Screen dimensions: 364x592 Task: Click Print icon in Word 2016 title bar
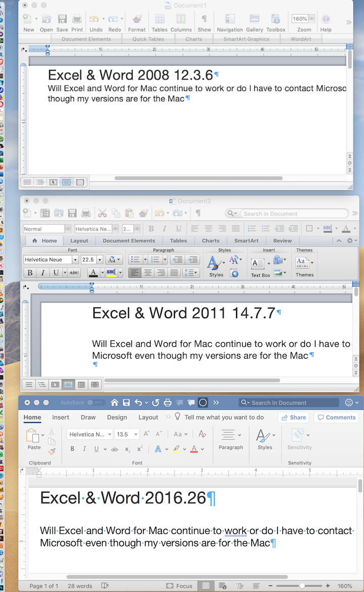[168, 402]
